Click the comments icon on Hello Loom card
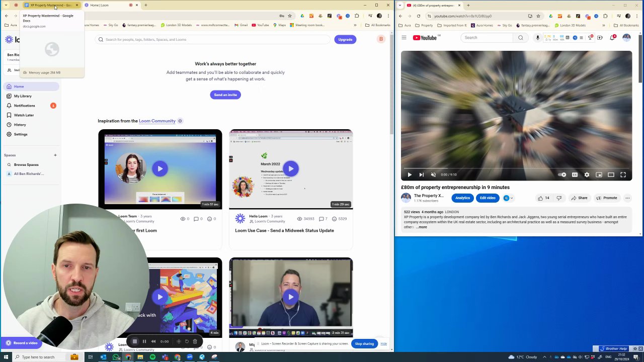The width and height of the screenshot is (644, 362). click(321, 219)
